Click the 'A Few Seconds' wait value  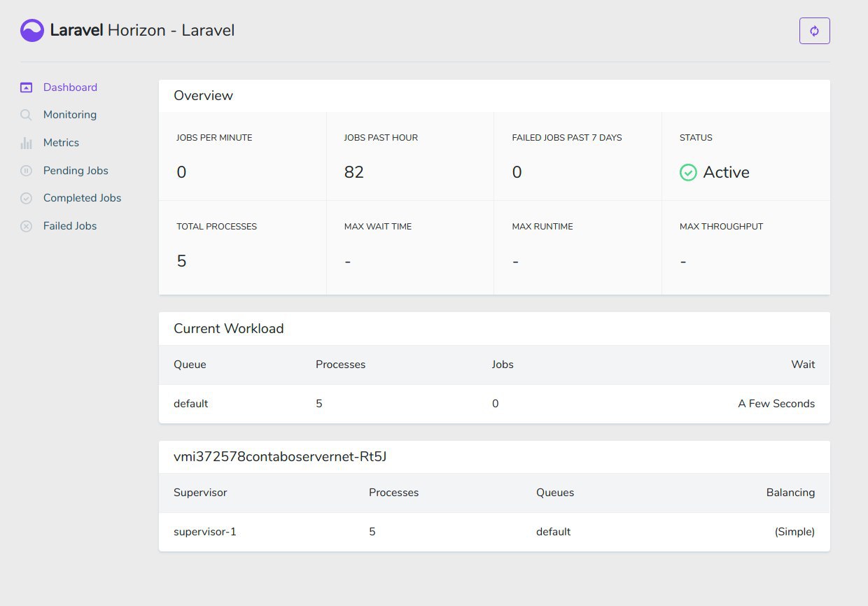tap(776, 404)
